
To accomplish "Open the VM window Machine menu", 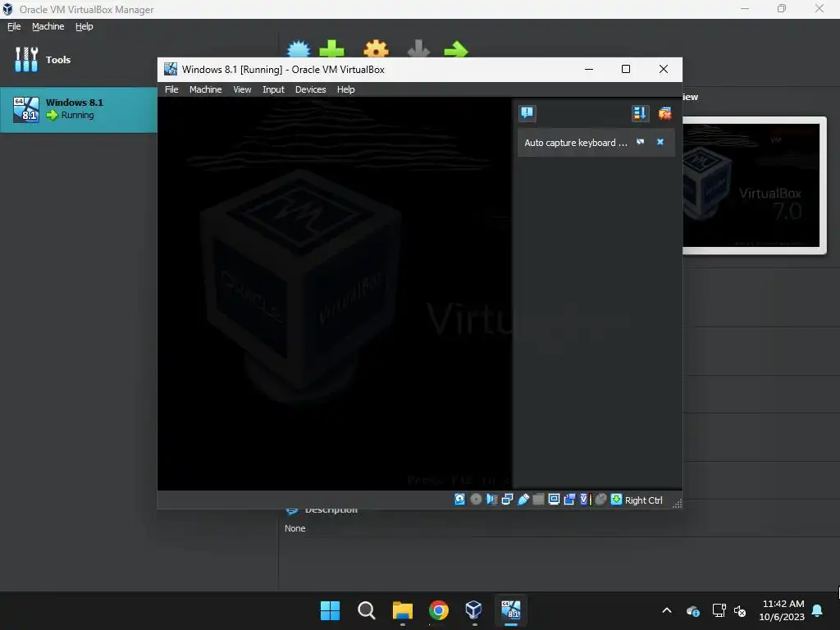I will coord(205,89).
